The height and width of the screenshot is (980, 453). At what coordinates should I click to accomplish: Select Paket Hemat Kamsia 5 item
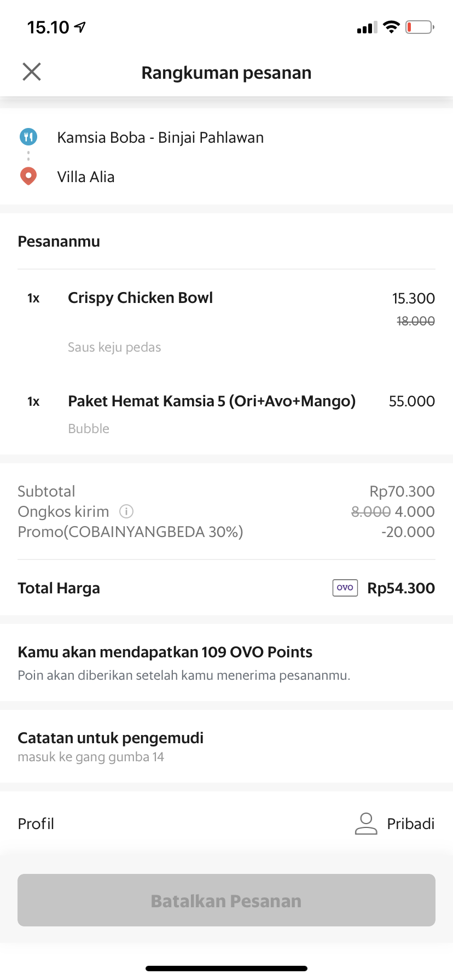coord(212,401)
